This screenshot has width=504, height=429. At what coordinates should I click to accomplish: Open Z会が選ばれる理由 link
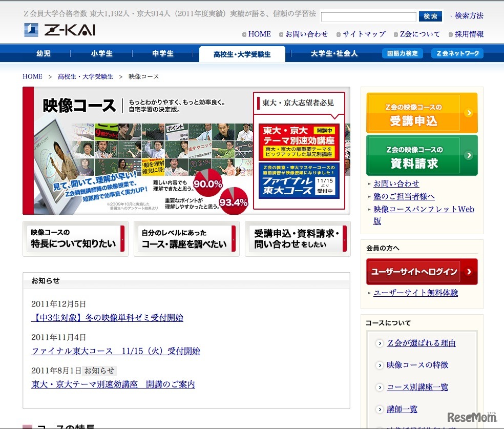point(421,343)
